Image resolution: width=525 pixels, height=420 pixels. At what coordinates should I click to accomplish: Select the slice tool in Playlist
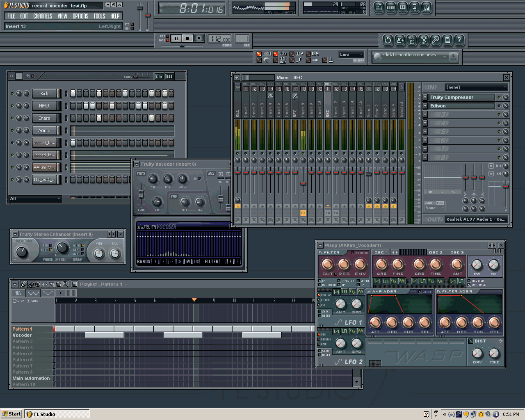click(52, 284)
